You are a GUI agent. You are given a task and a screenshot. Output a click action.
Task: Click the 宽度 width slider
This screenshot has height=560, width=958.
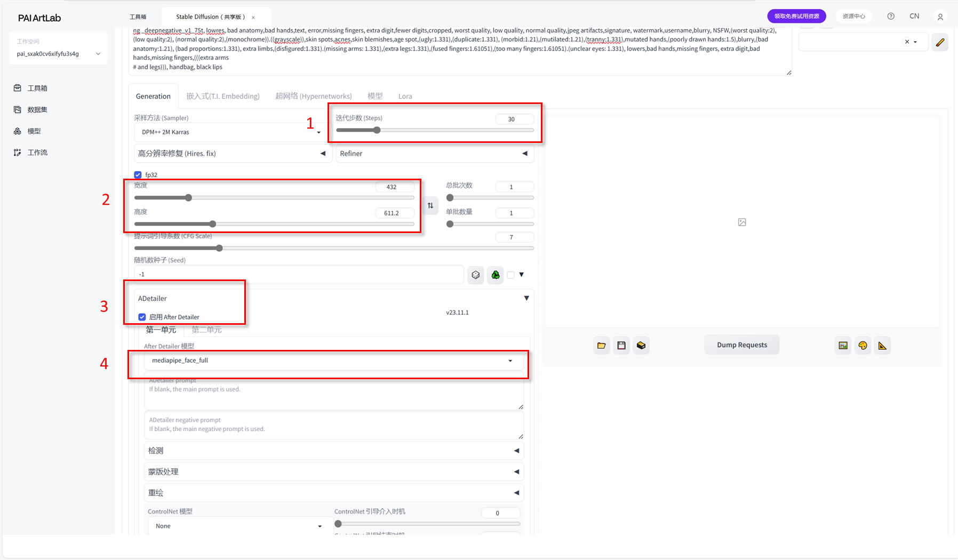coord(274,198)
